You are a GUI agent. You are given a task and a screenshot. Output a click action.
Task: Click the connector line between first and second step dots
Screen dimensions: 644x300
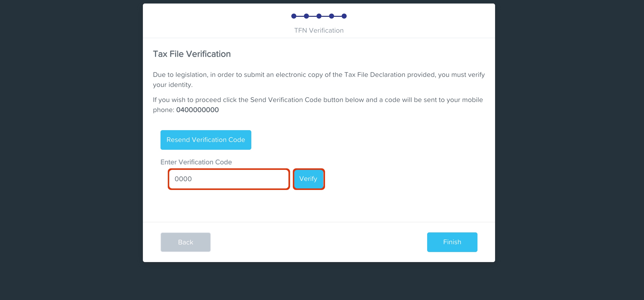[x=300, y=16]
